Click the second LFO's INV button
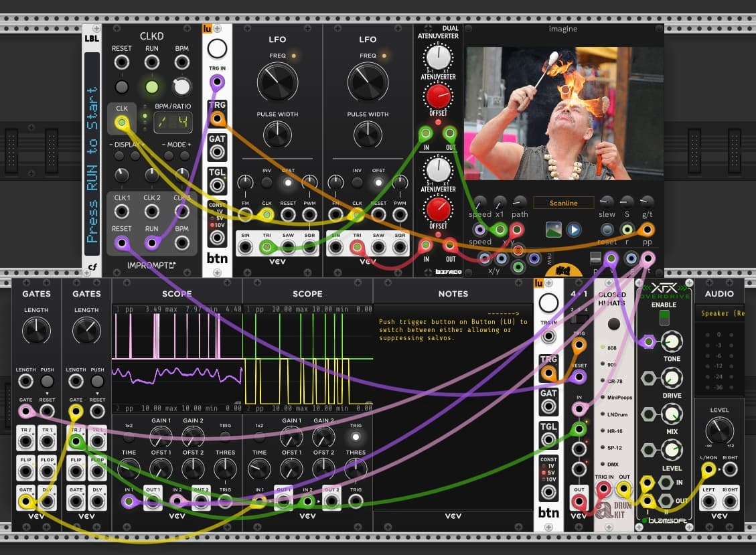The height and width of the screenshot is (555, 756). pyautogui.click(x=357, y=182)
